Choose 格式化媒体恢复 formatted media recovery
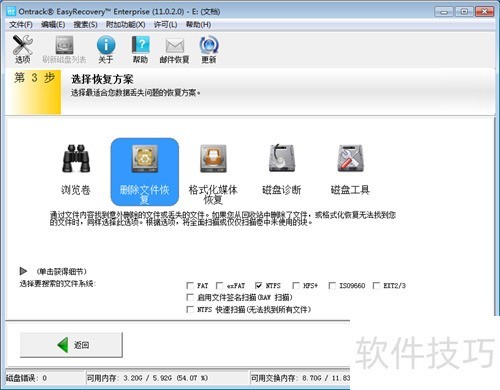This screenshot has width=500, height=390. [x=213, y=173]
